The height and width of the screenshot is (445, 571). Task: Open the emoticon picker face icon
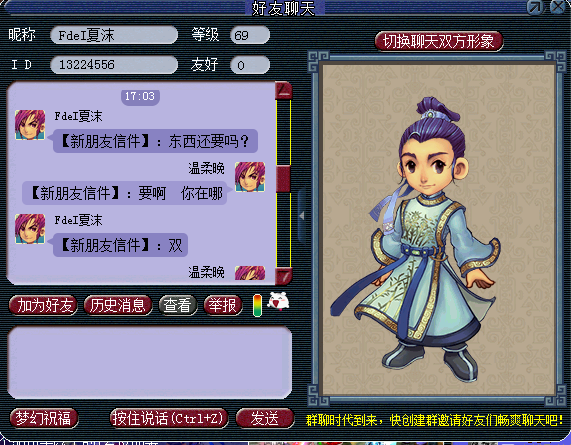pyautogui.click(x=278, y=302)
